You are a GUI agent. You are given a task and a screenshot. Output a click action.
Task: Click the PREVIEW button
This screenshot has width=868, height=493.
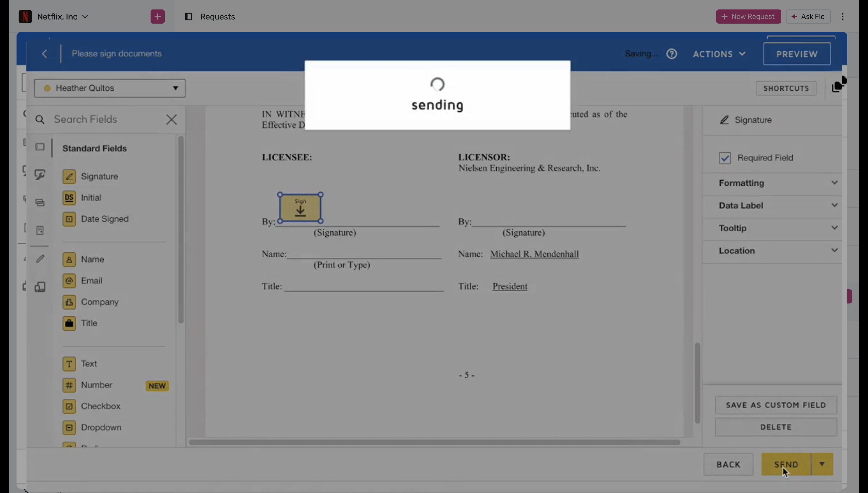(x=797, y=54)
